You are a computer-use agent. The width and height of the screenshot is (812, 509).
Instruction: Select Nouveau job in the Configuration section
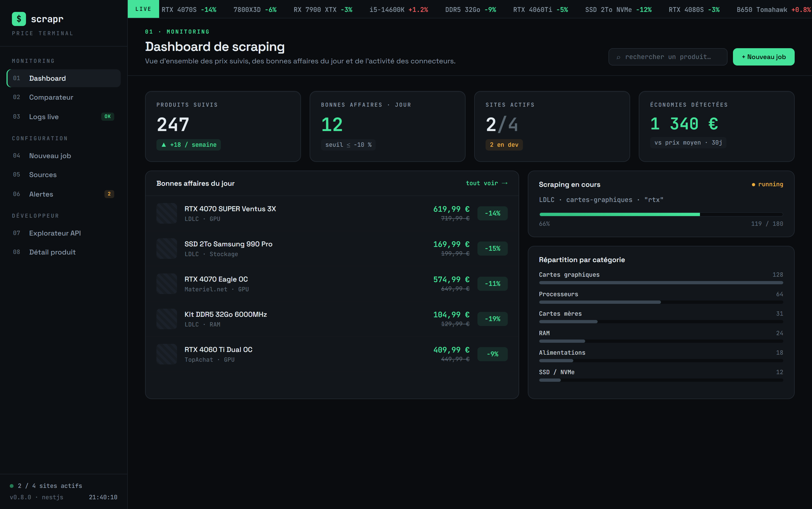coord(64,155)
